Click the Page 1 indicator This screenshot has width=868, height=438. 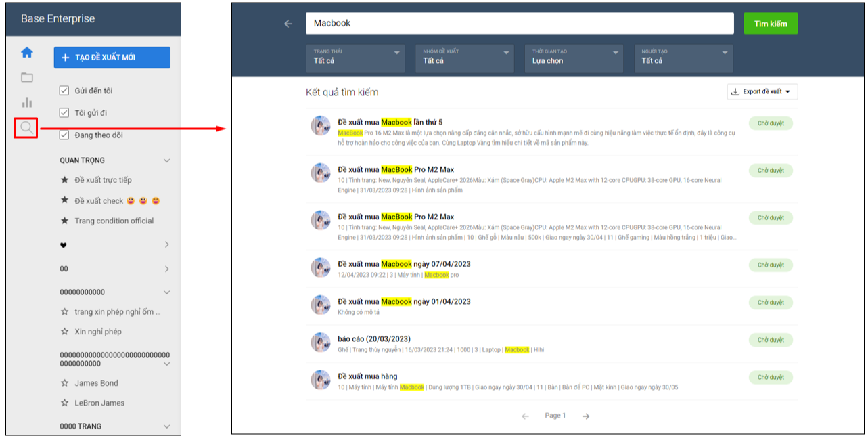[x=555, y=416]
